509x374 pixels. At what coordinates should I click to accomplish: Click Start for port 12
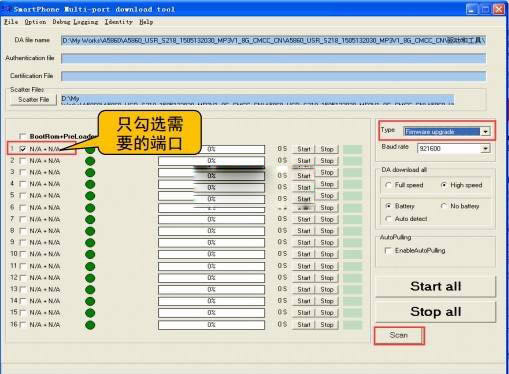pos(304,278)
